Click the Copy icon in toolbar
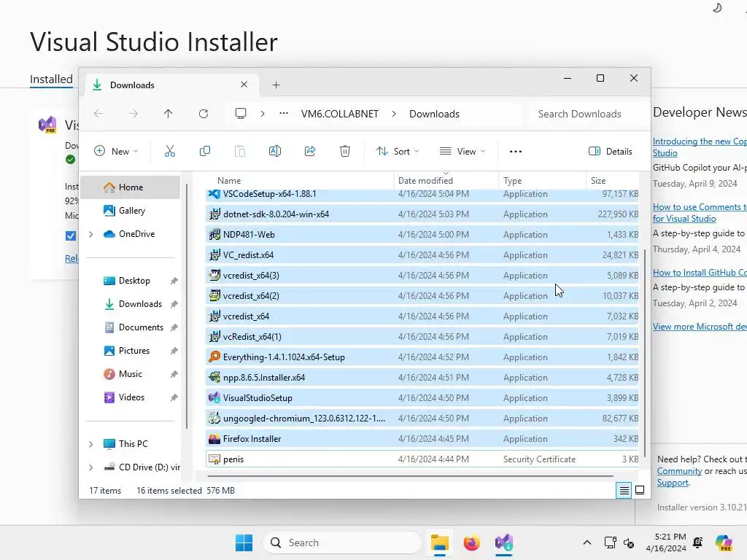The height and width of the screenshot is (560, 747). pyautogui.click(x=205, y=152)
